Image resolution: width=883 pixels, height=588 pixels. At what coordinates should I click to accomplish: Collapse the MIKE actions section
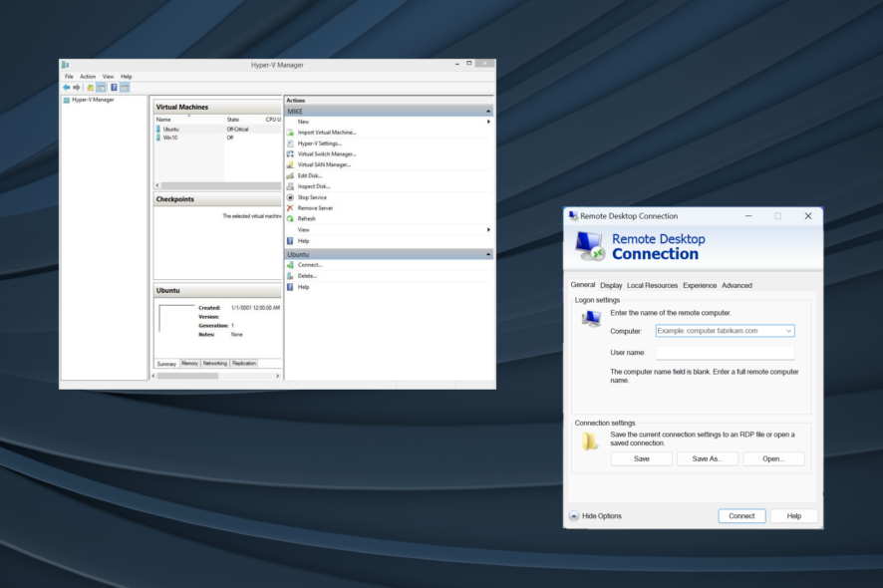point(488,112)
